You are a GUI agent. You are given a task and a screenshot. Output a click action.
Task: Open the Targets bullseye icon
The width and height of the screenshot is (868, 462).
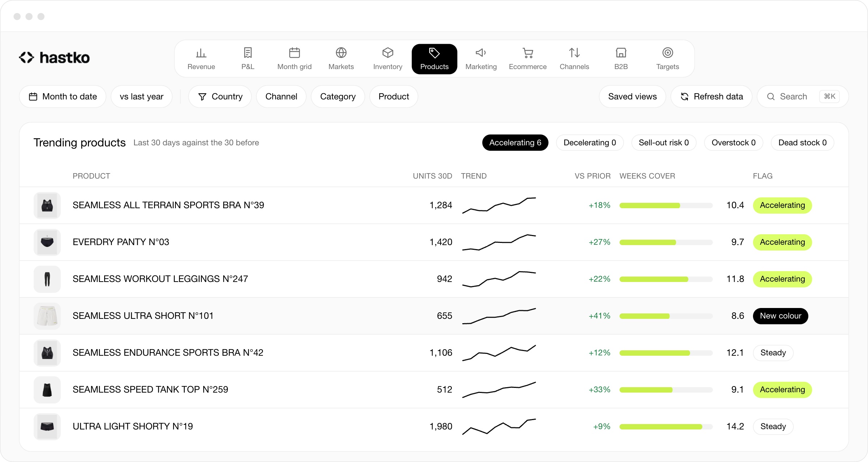tap(668, 53)
